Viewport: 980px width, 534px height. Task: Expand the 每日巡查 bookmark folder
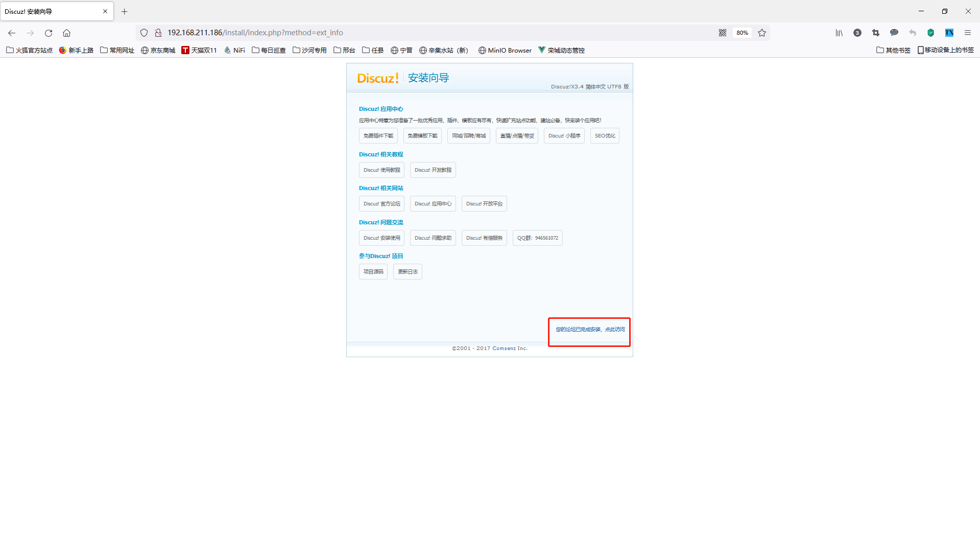(269, 50)
